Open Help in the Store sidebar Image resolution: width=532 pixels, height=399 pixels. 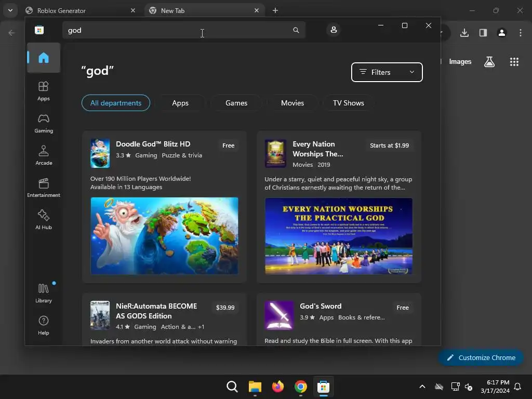coord(44,325)
